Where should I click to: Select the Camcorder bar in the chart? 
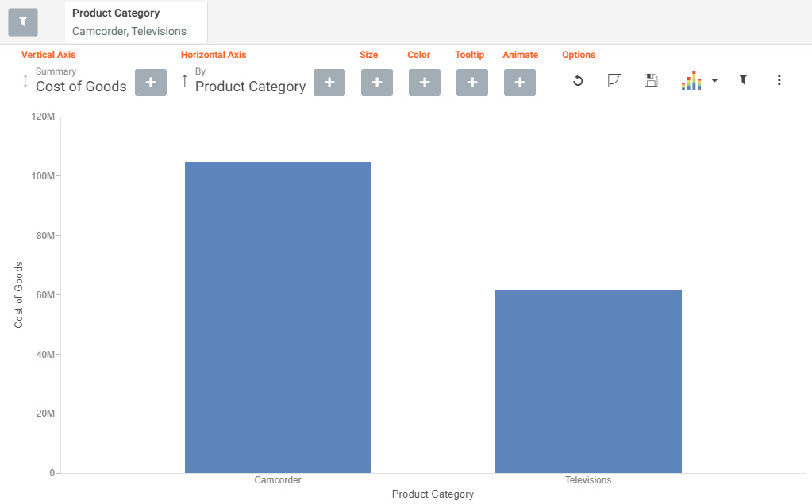tap(277, 317)
